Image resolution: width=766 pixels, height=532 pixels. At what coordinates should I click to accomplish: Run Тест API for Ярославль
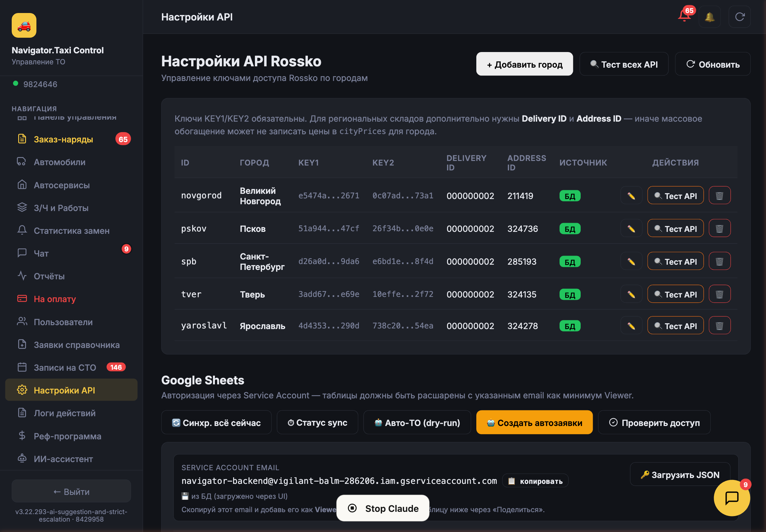pyautogui.click(x=675, y=326)
